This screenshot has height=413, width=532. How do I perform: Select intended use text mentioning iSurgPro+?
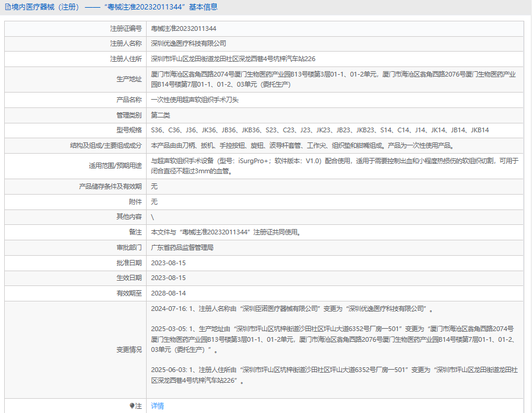tap(334, 166)
